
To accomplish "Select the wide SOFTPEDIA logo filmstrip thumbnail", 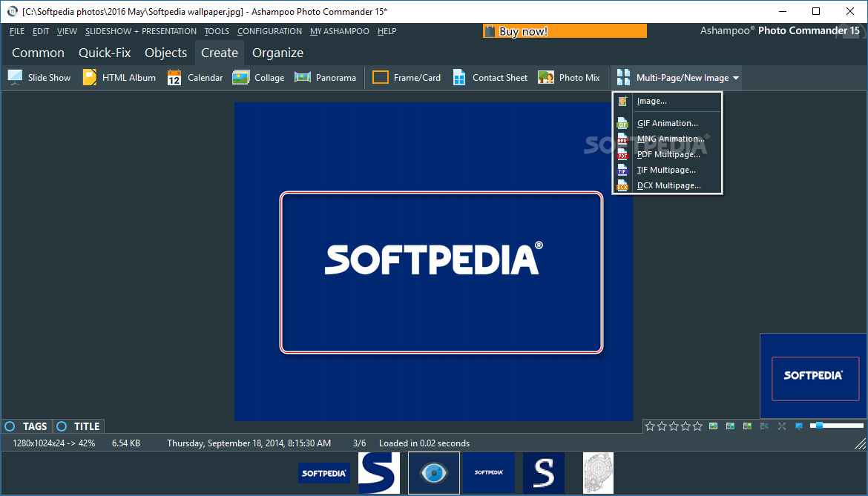I will click(324, 473).
